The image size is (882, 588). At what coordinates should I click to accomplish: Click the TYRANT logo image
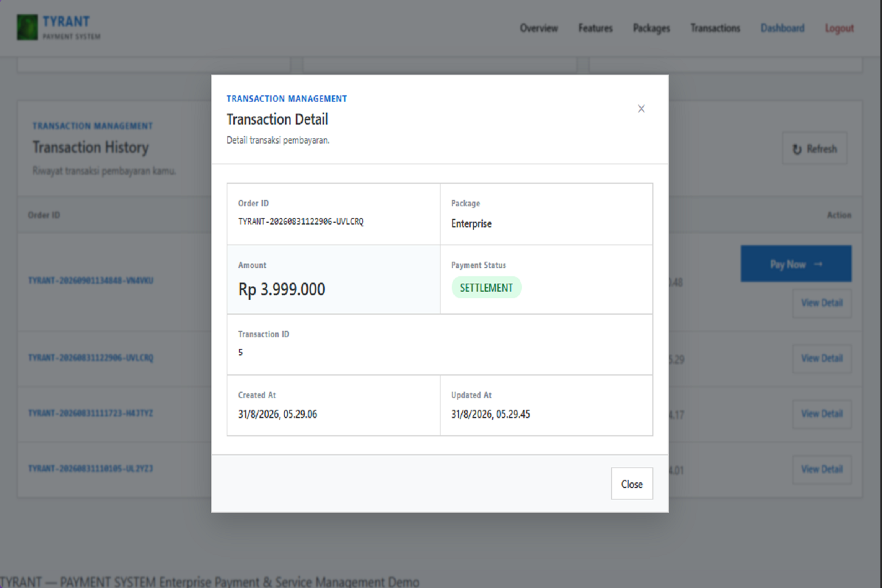tap(27, 27)
